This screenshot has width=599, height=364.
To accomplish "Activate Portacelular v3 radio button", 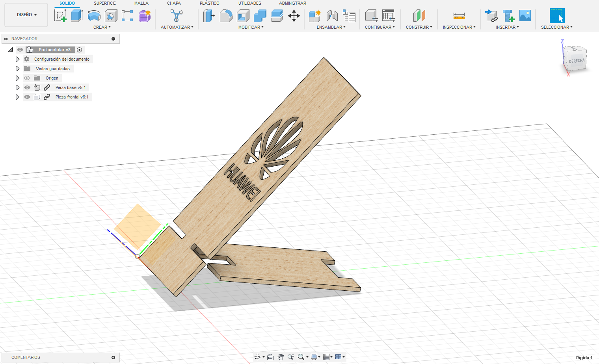I will point(80,50).
